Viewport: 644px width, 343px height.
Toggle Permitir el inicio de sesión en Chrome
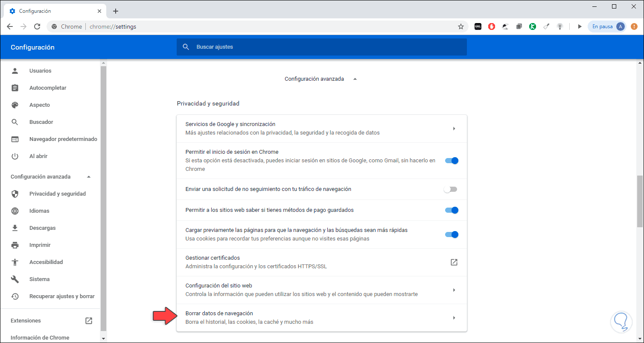451,161
